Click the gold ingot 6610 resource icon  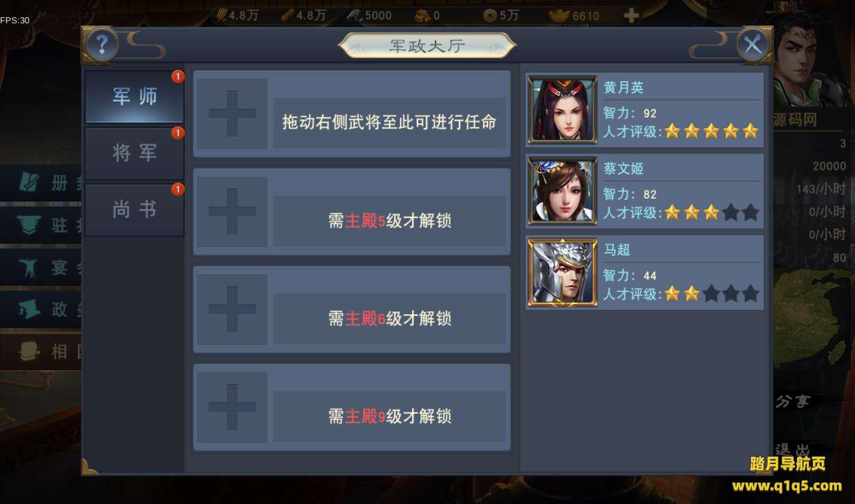(558, 15)
